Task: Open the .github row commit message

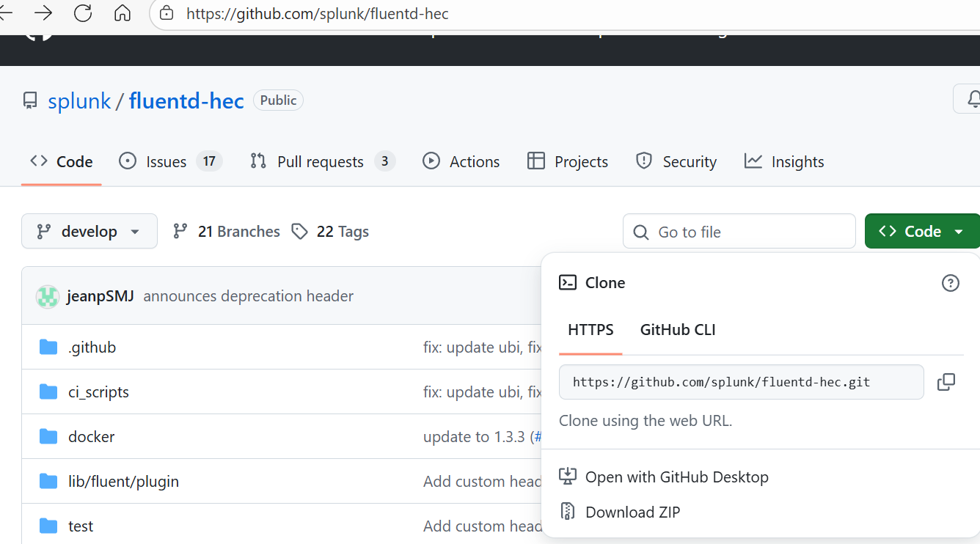Action: click(483, 348)
